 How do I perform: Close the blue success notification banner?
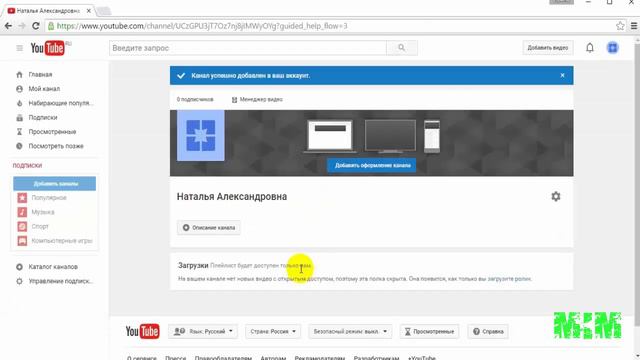[x=562, y=75]
